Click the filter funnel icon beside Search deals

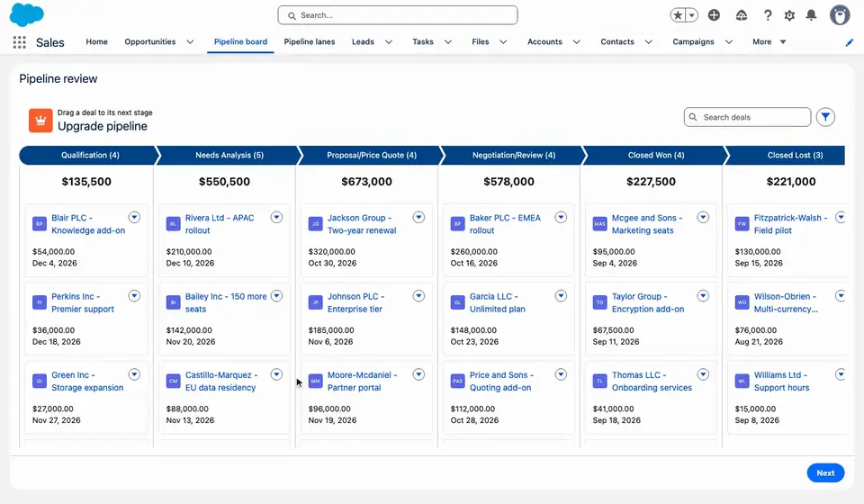click(825, 117)
